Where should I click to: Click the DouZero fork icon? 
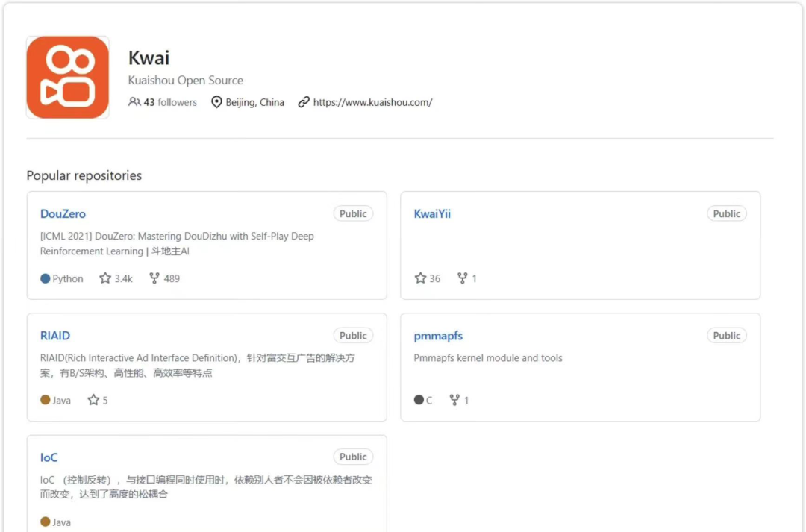(154, 278)
